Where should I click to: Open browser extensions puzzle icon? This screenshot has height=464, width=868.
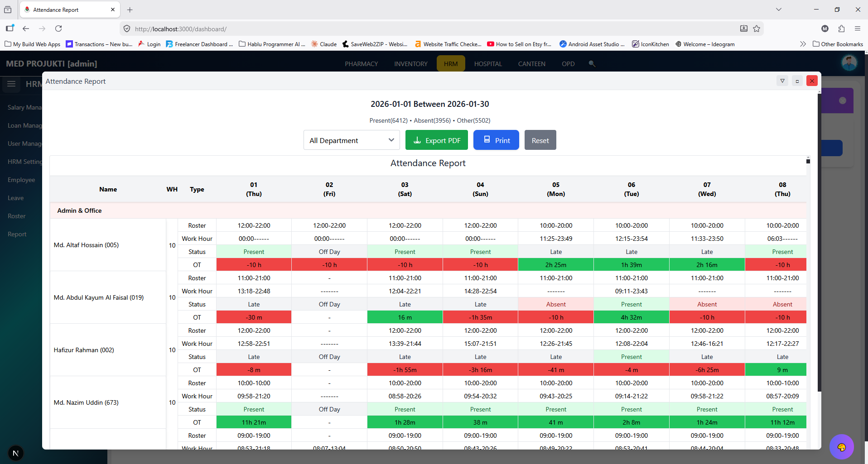(x=841, y=29)
